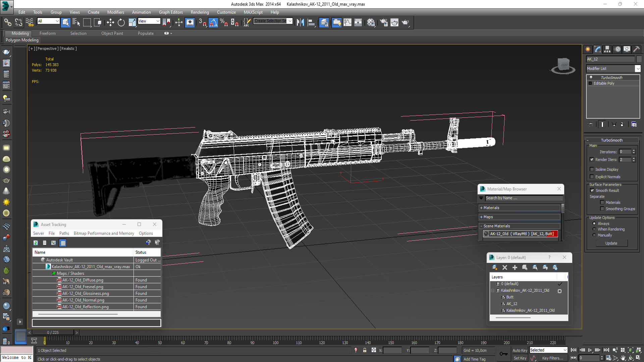Screen dimensions: 644x362
Task: Click the time slider 0 / 225
Action: [53, 333]
